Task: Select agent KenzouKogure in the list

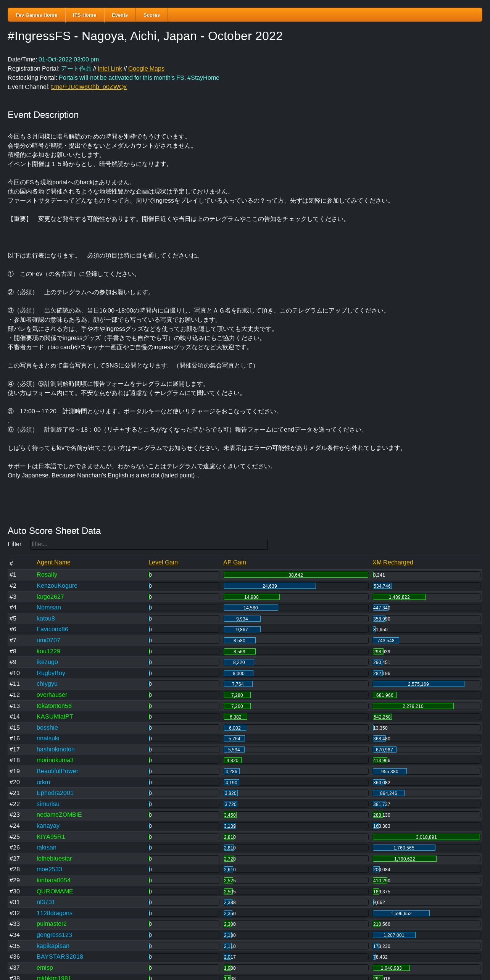Action: pyautogui.click(x=57, y=585)
